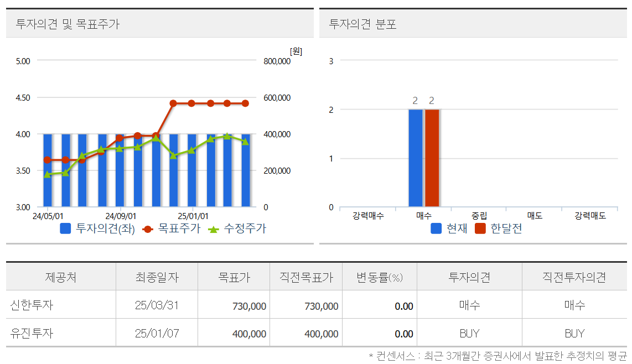This screenshot has height=364, width=632.
Task: Click the 매도 category label
Action: coord(535,216)
